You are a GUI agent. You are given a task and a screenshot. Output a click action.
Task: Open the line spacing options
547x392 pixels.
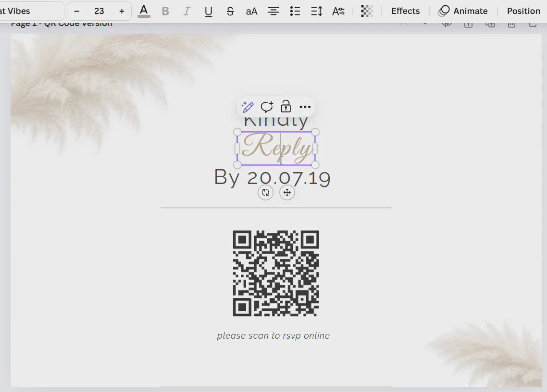[317, 11]
